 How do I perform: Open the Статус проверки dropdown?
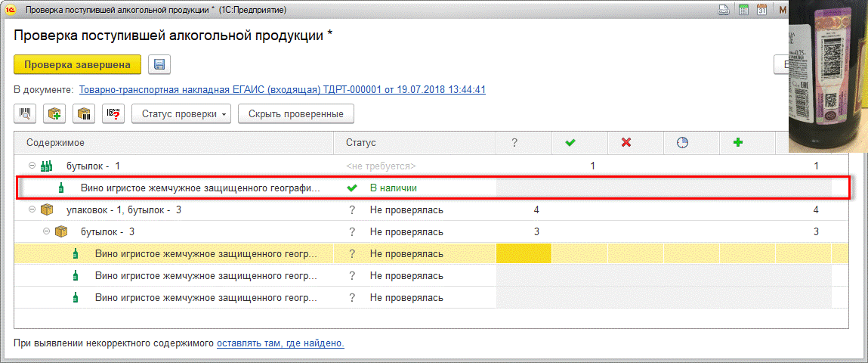tap(181, 114)
